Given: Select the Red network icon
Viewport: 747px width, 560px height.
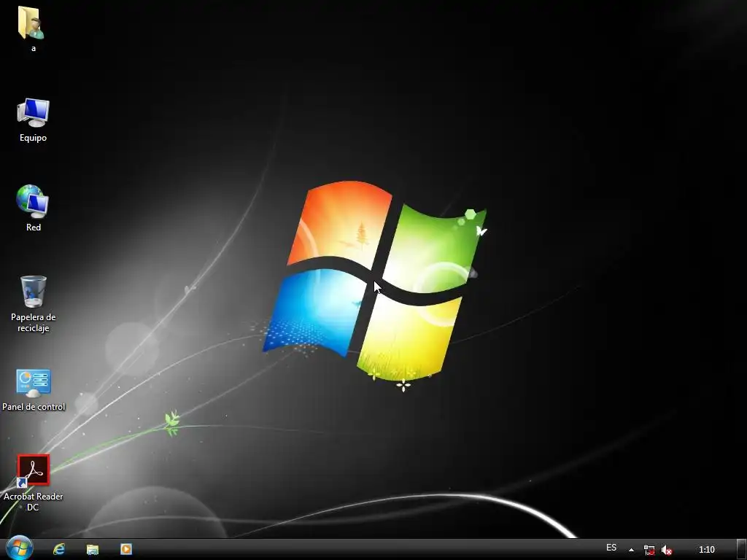Looking at the screenshot, I should (32, 201).
